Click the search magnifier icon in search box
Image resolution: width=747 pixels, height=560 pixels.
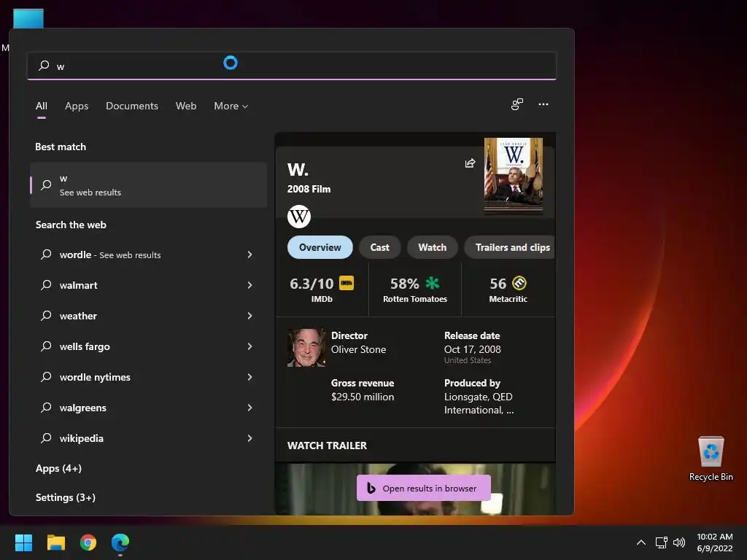[x=44, y=65]
